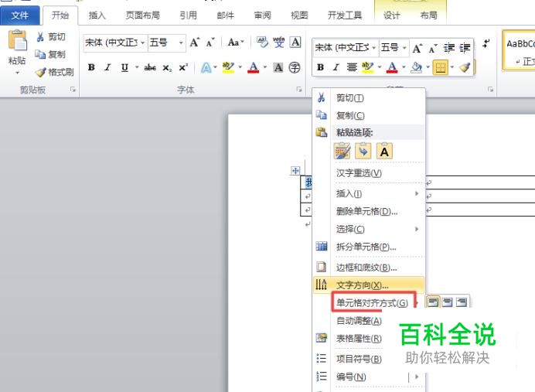Toggle Bold on the mini toolbar
The image size is (535, 392).
pyautogui.click(x=320, y=67)
